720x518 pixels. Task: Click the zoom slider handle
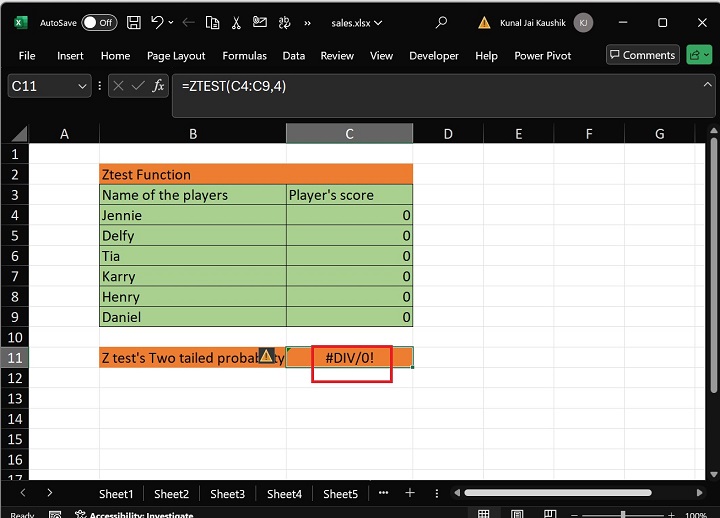pyautogui.click(x=623, y=515)
